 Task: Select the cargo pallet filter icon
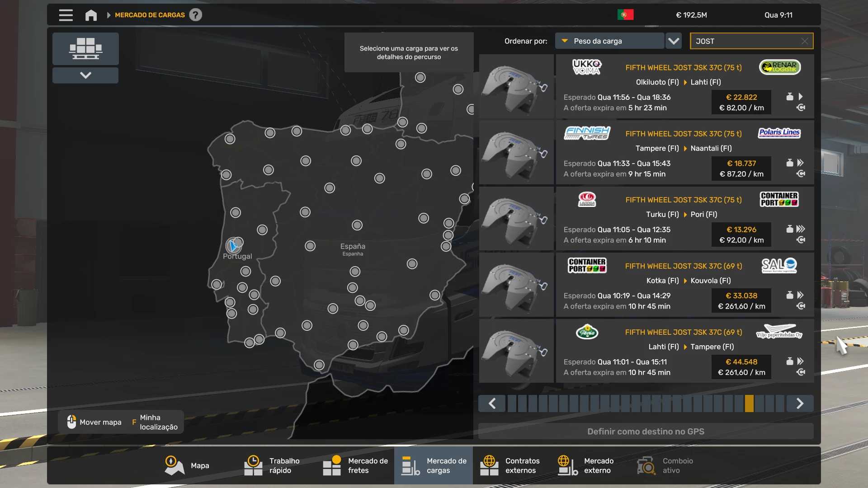(x=85, y=48)
